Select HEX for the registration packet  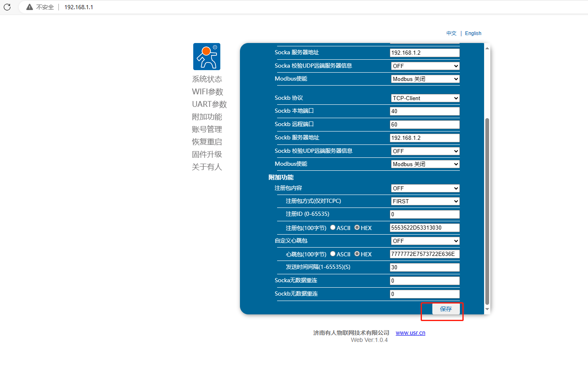click(357, 228)
